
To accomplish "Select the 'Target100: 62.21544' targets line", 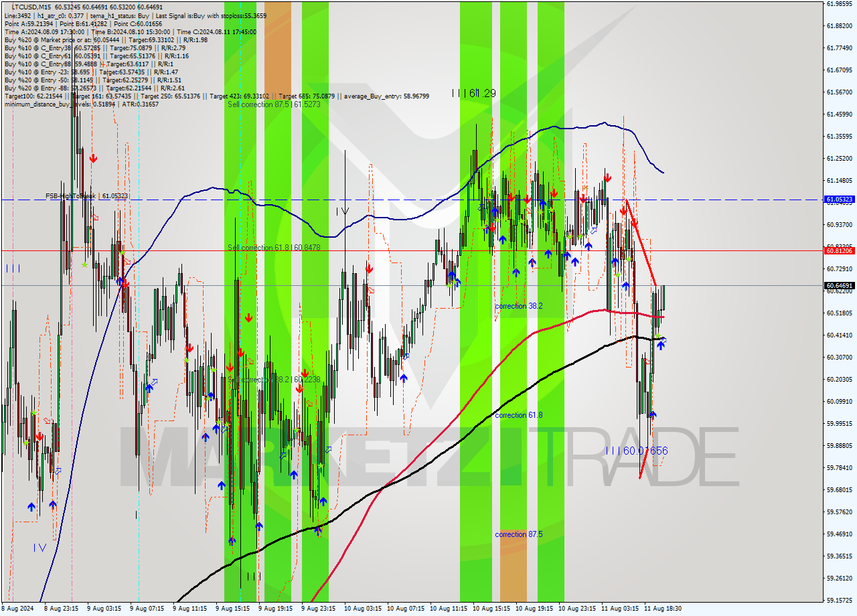I will (x=217, y=96).
